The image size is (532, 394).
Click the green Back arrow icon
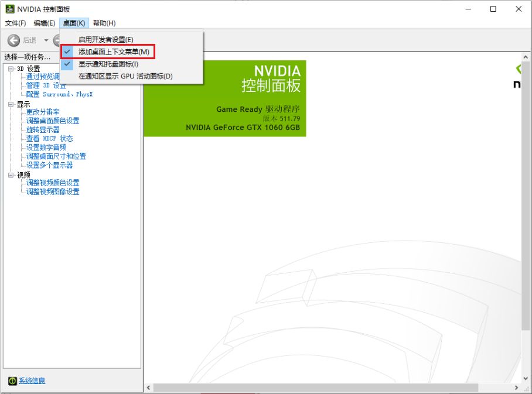coord(13,40)
